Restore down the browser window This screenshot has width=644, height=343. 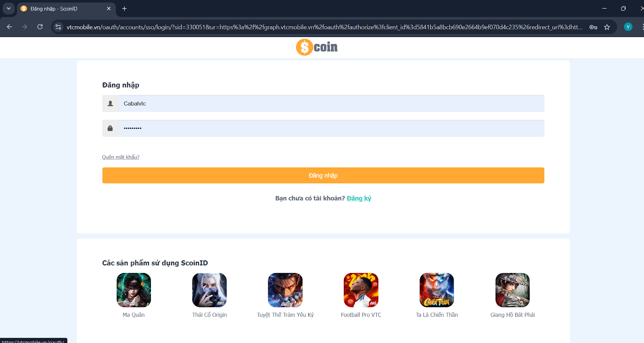(623, 8)
